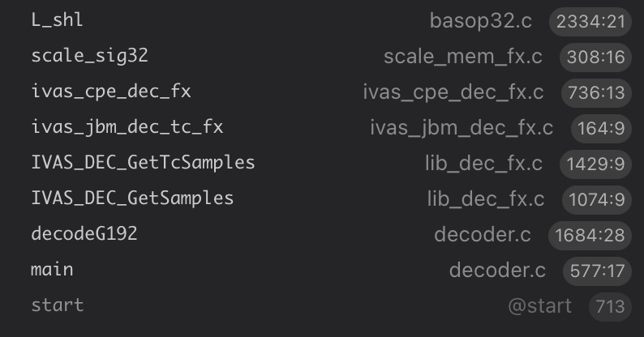This screenshot has width=644, height=337.
Task: Select the main stack frame
Action: point(52,270)
